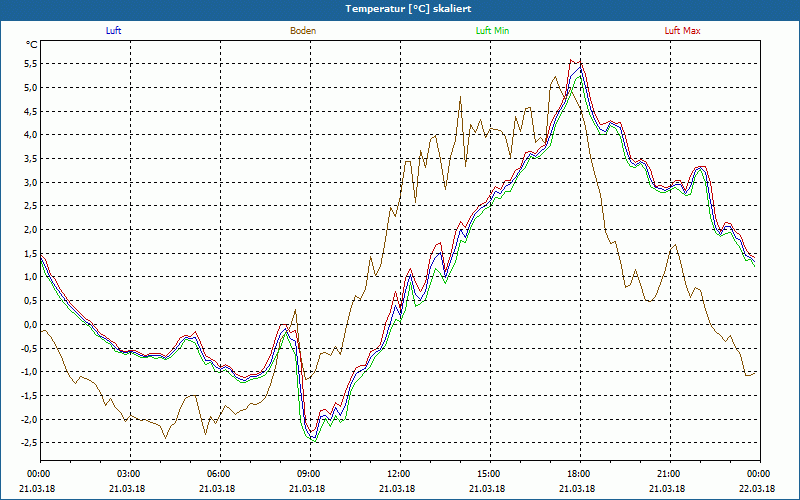Viewport: 800px width, 500px height.
Task: Click the '1,0' y-axis value
Action: click(31, 277)
